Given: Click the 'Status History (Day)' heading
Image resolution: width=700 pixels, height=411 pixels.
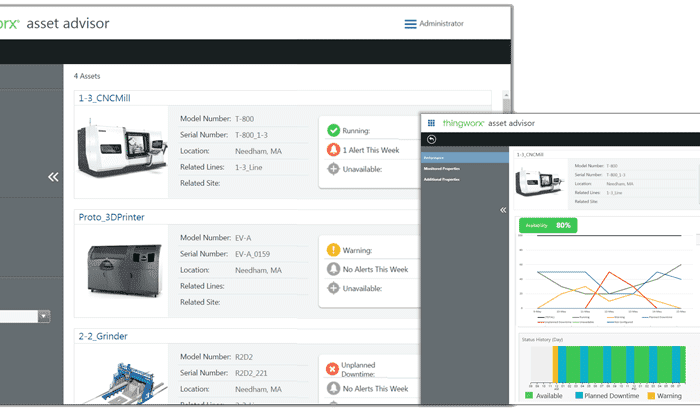Looking at the screenshot, I should (542, 340).
